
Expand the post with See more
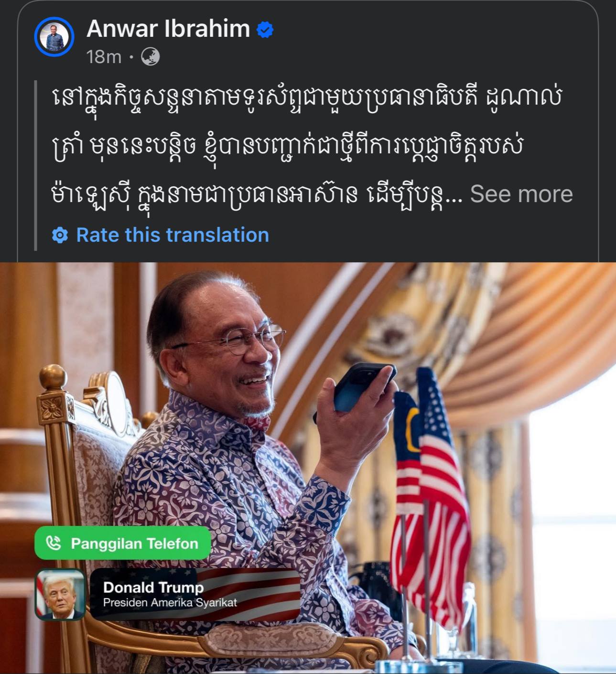click(521, 194)
